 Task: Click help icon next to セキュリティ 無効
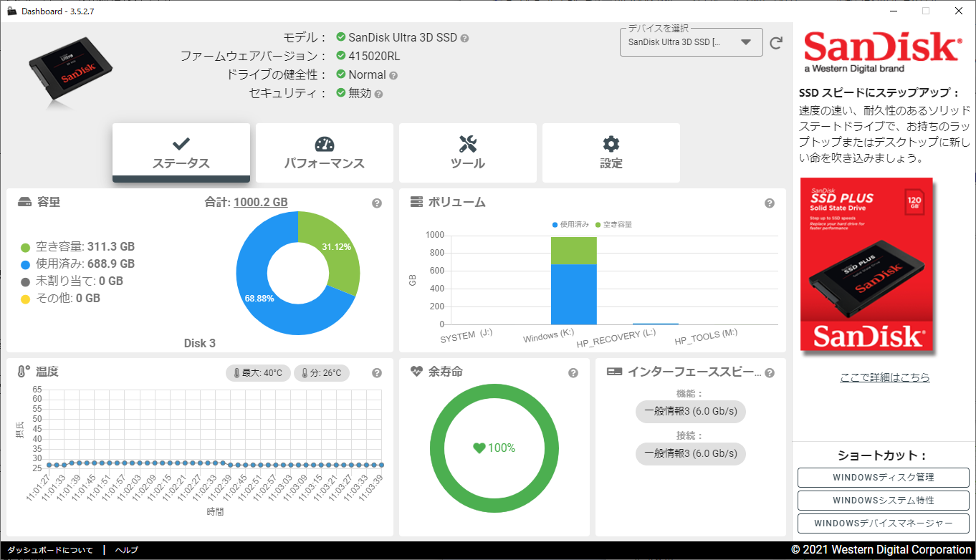[x=378, y=94]
